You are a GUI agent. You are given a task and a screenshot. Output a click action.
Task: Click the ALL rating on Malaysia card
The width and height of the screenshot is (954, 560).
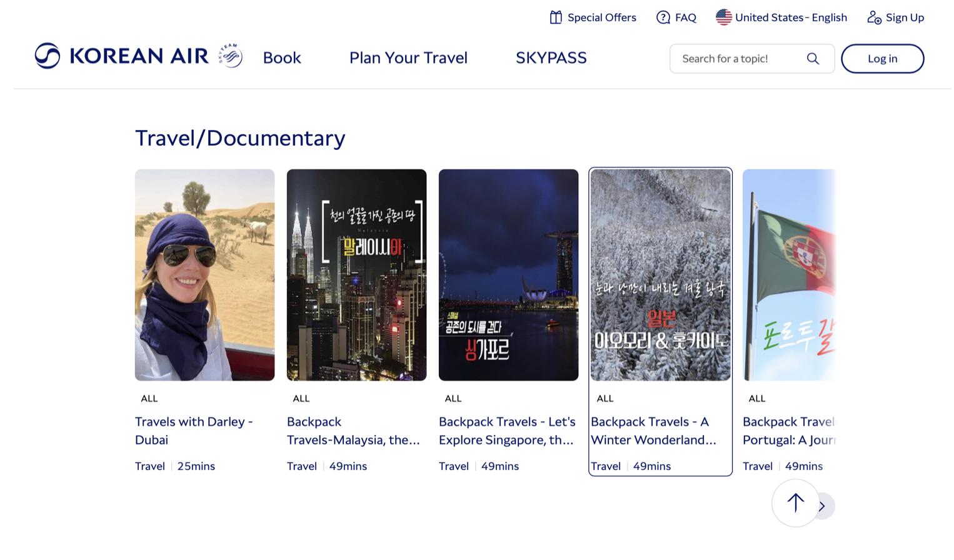tap(301, 399)
